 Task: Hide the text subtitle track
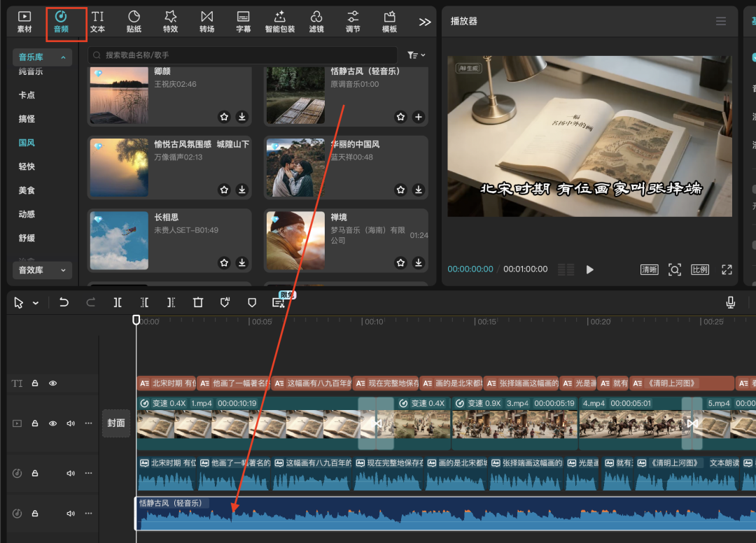tap(52, 383)
